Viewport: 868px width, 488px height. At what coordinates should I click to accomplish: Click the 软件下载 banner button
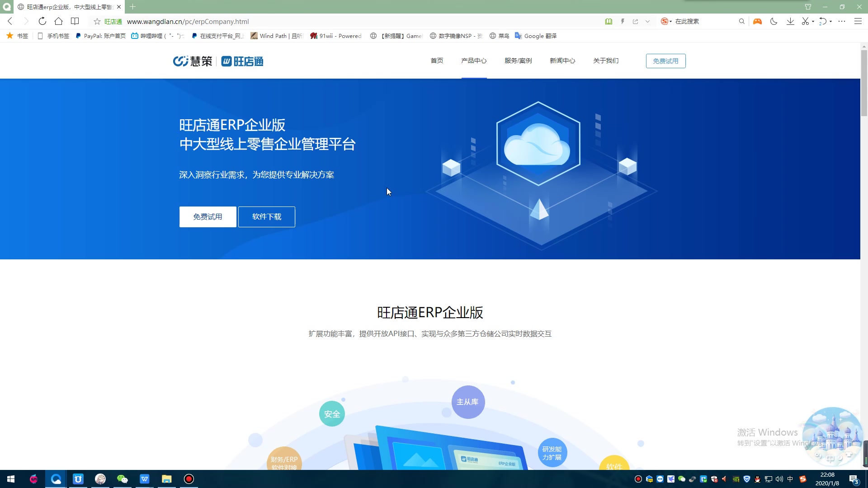[267, 217]
